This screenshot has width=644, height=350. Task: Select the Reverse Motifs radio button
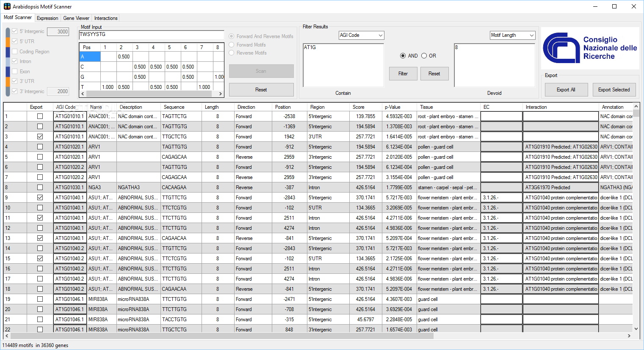click(232, 53)
